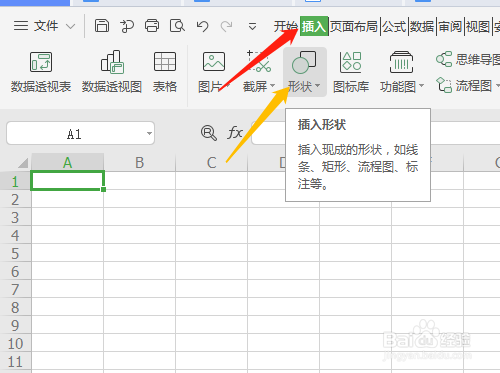Click the Redo arrow
500x373 pixels.
coord(227,26)
